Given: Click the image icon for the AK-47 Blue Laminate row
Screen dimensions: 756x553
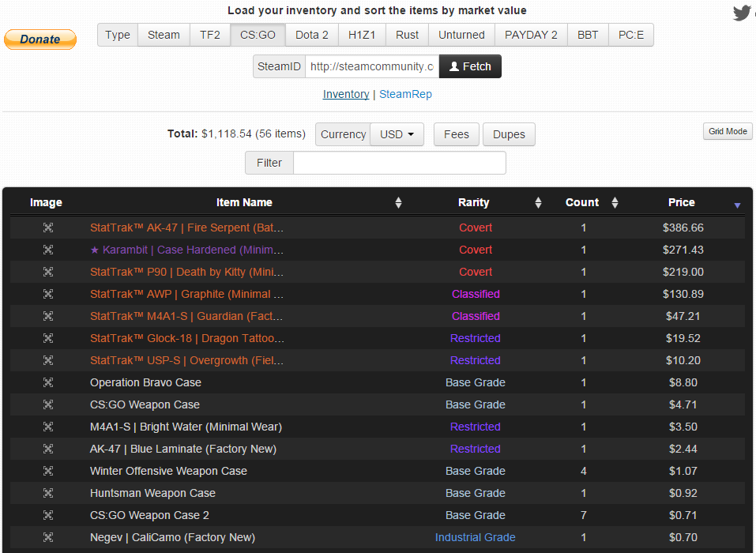Looking at the screenshot, I should click(48, 450).
